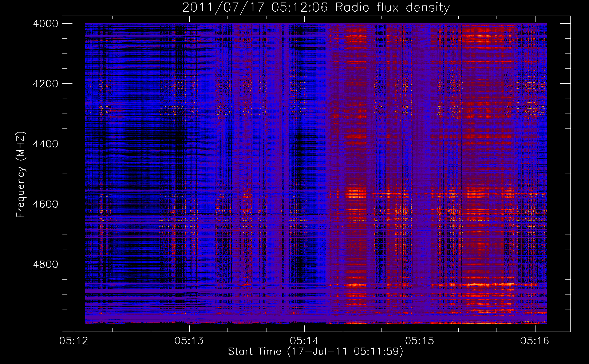Click the 'Start Time (17-Jul-11 05:11:59)' label

coord(316,352)
